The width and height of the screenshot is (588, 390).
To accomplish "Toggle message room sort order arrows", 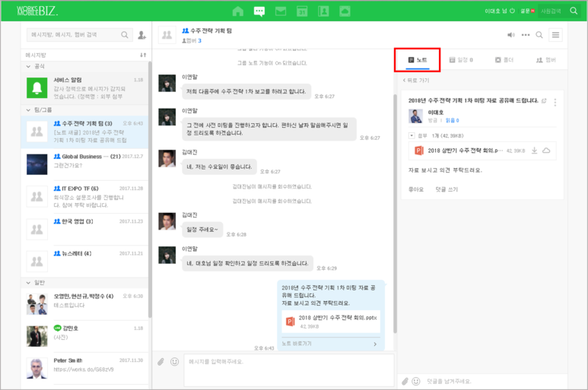I will tap(143, 55).
